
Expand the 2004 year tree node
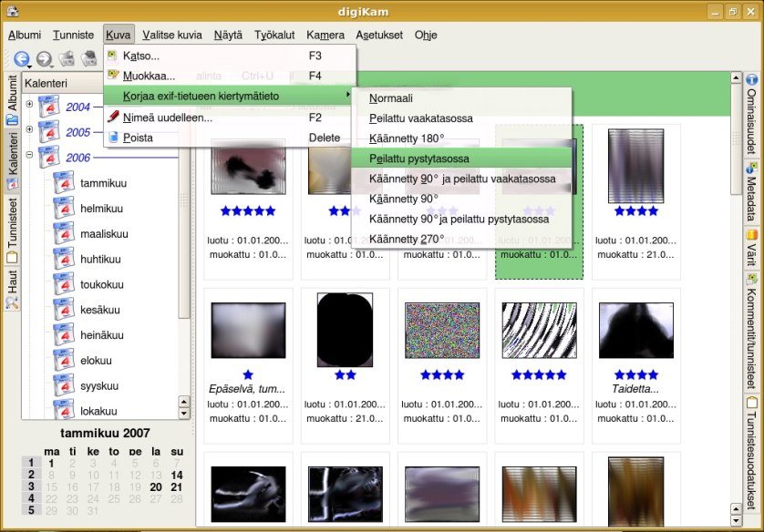point(30,104)
